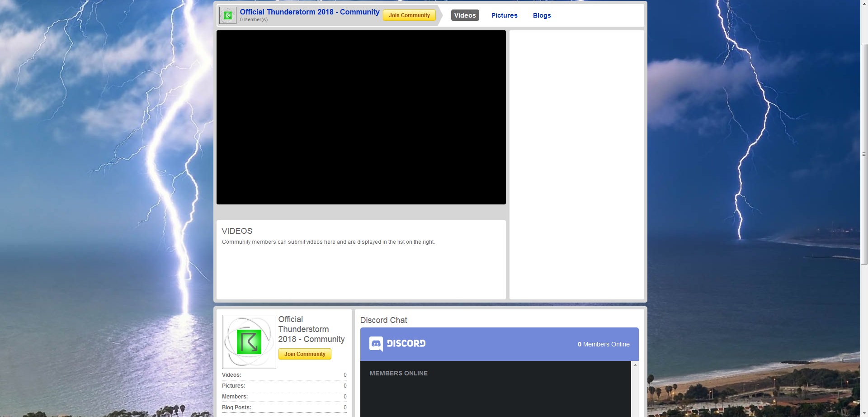The height and width of the screenshot is (417, 868).
Task: Open the large green community avatar image
Action: (249, 342)
